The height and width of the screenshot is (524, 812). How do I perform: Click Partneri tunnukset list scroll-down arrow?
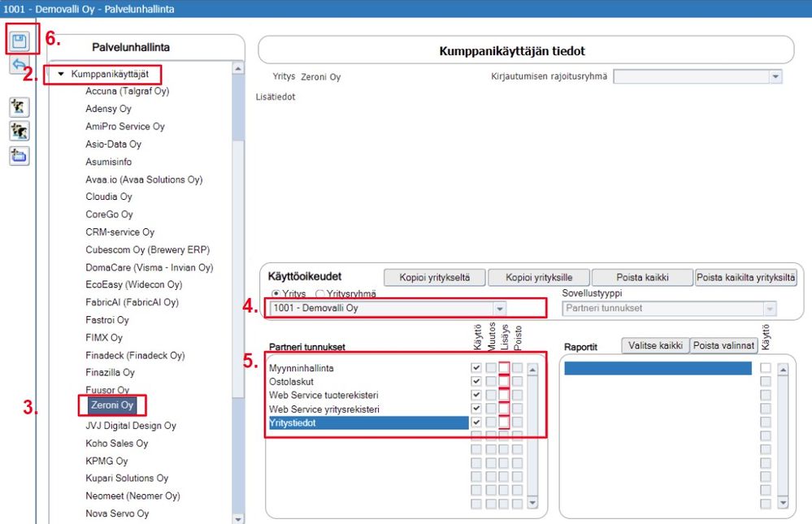(532, 503)
